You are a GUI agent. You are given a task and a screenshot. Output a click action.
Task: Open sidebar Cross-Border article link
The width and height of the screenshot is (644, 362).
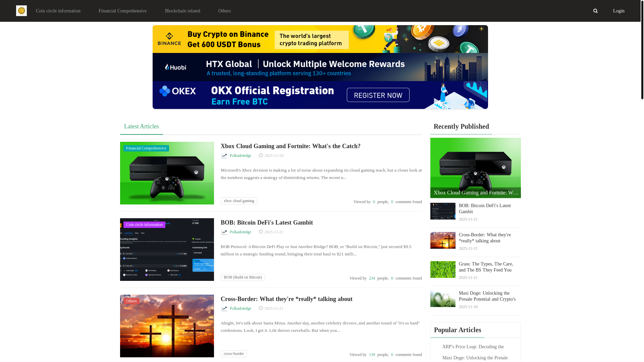[x=485, y=238]
